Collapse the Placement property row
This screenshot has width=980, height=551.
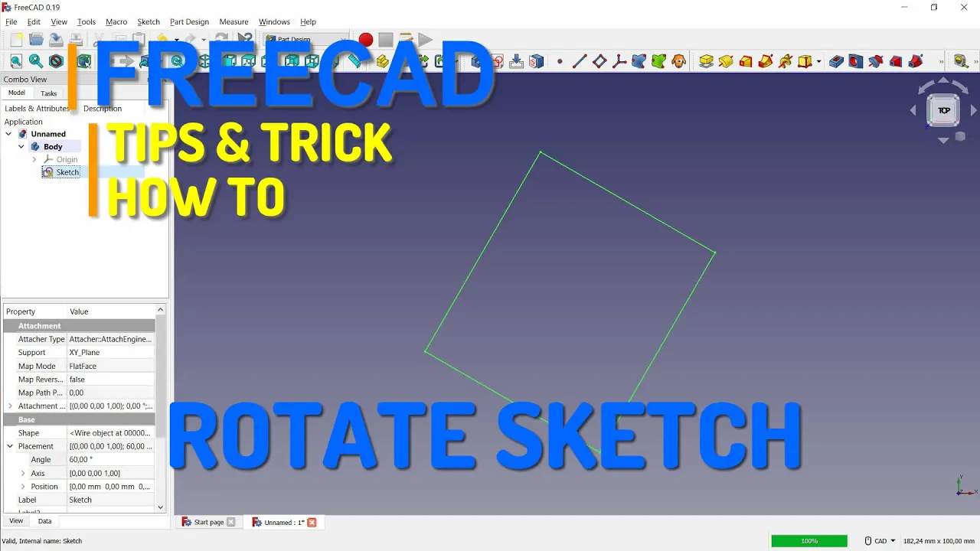pos(10,446)
